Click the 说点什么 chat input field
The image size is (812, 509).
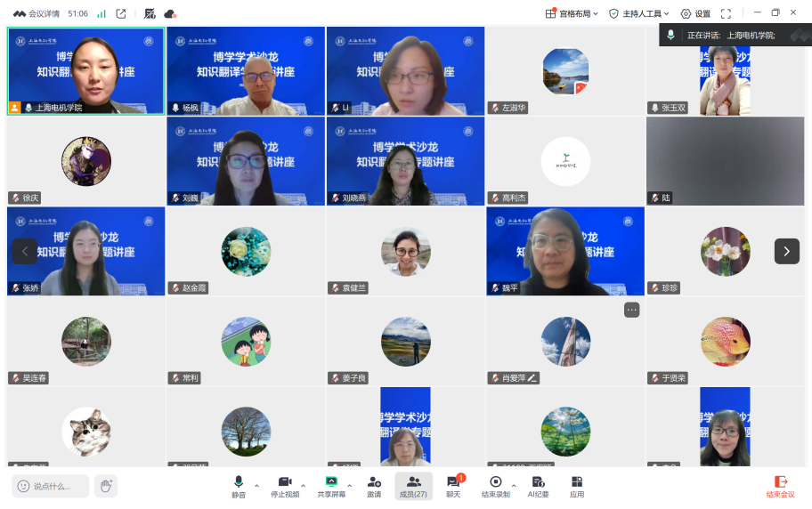[x=52, y=486]
